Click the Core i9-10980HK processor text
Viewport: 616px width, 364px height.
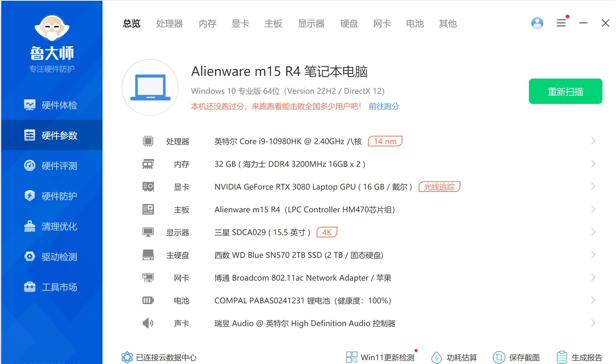(288, 141)
